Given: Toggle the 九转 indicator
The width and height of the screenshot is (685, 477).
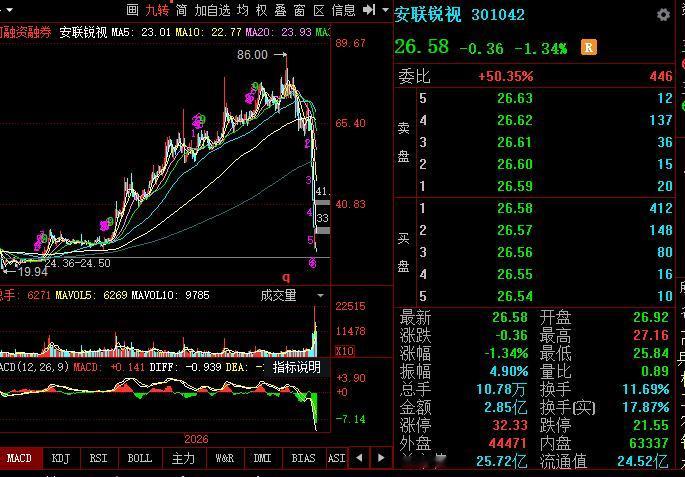Looking at the screenshot, I should pyautogui.click(x=157, y=10).
